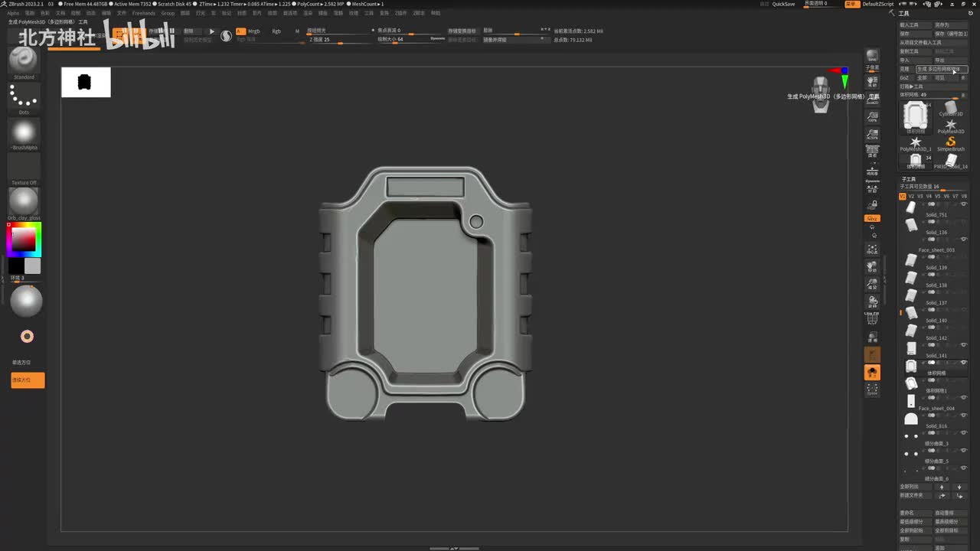Viewport: 980px width, 551px height.
Task: Choose the PolyMesh3D_1 tool
Action: (915, 143)
